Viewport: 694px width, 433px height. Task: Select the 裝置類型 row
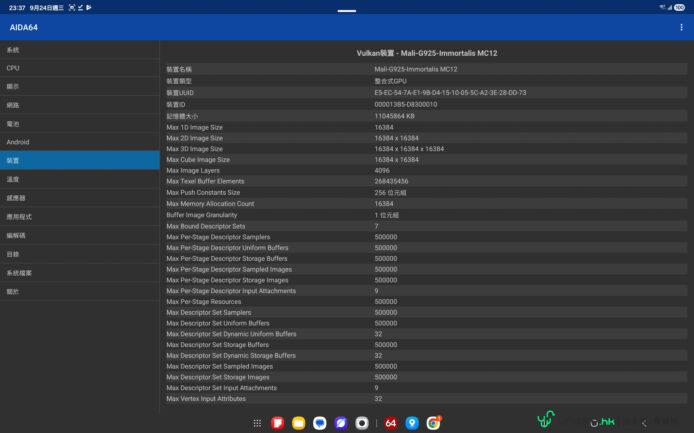pyautogui.click(x=426, y=81)
